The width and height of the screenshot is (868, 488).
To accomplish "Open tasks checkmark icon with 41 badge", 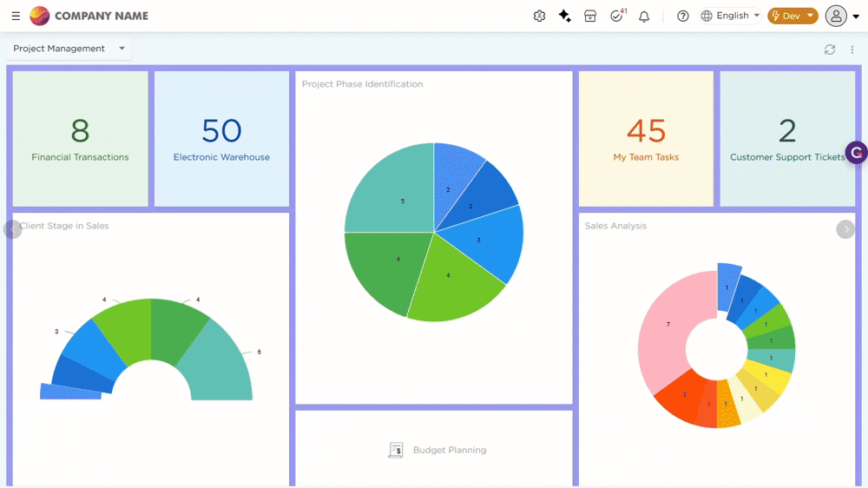I will [x=617, y=16].
